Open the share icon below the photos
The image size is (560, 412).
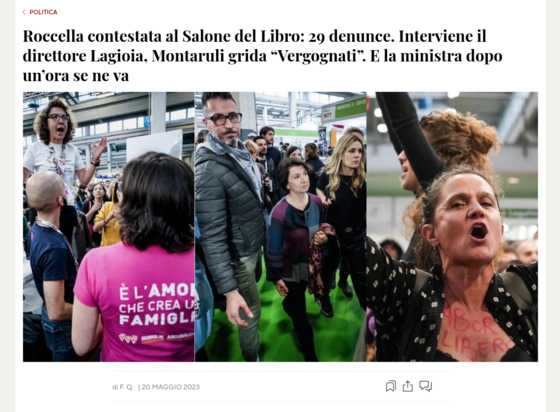[x=408, y=386]
